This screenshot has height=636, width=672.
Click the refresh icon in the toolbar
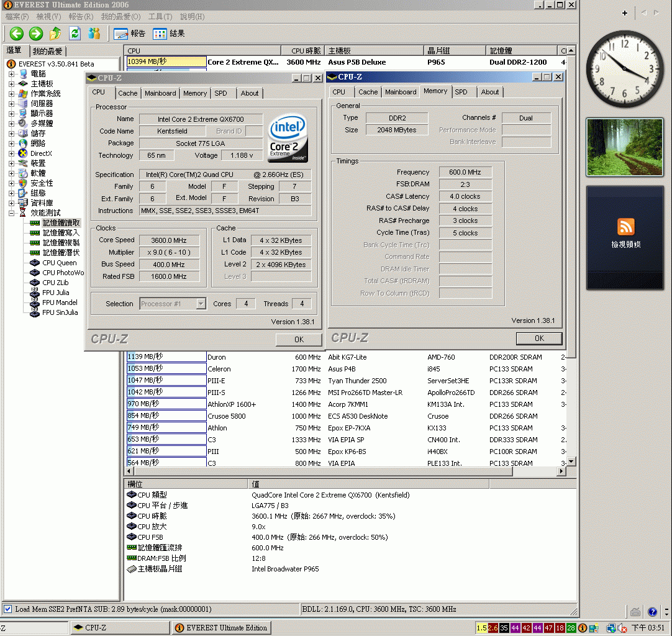coord(76,34)
